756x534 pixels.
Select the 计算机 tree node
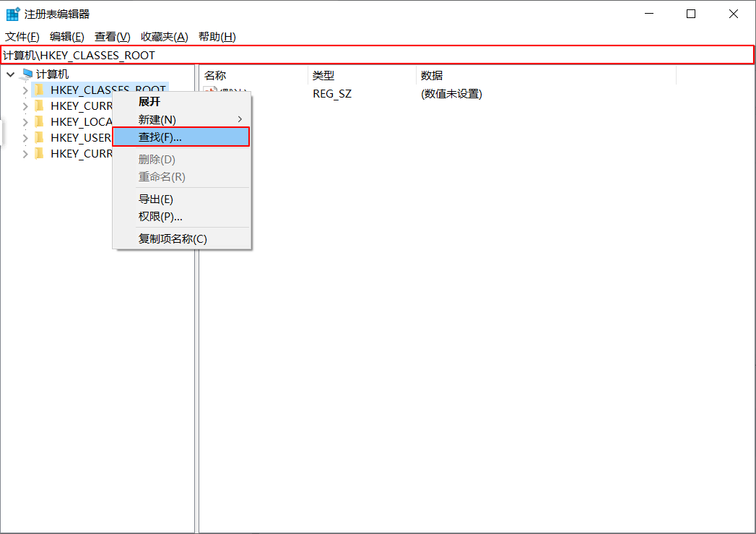click(53, 74)
